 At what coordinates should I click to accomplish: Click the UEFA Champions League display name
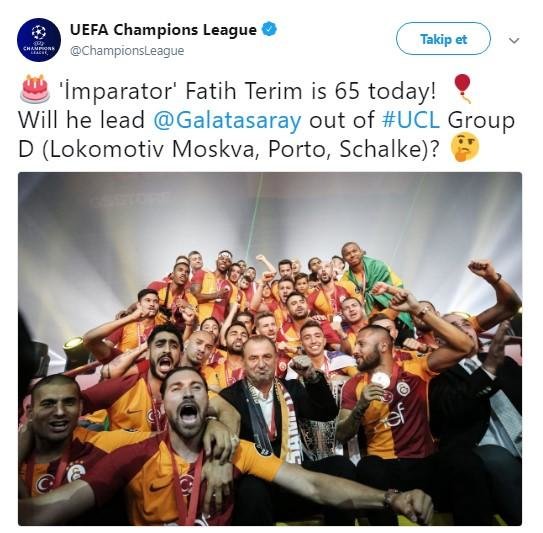pos(163,30)
